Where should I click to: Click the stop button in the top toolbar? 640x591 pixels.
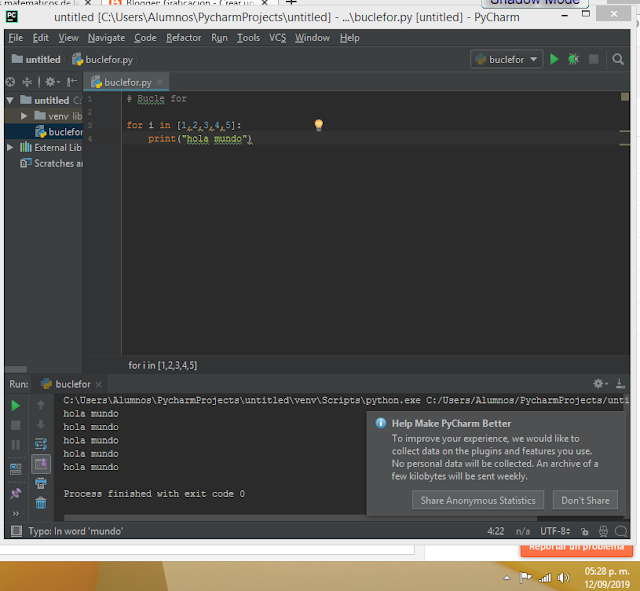[x=593, y=60]
